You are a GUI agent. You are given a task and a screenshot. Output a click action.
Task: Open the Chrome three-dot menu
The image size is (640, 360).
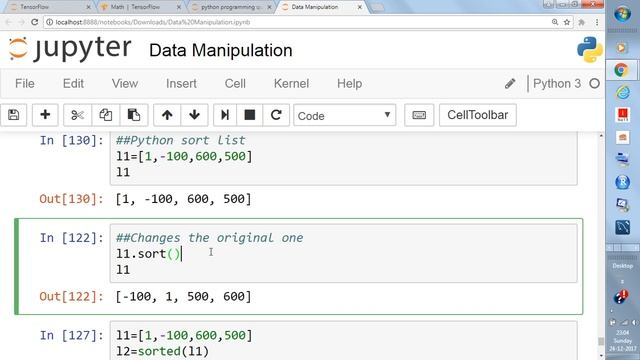click(597, 22)
